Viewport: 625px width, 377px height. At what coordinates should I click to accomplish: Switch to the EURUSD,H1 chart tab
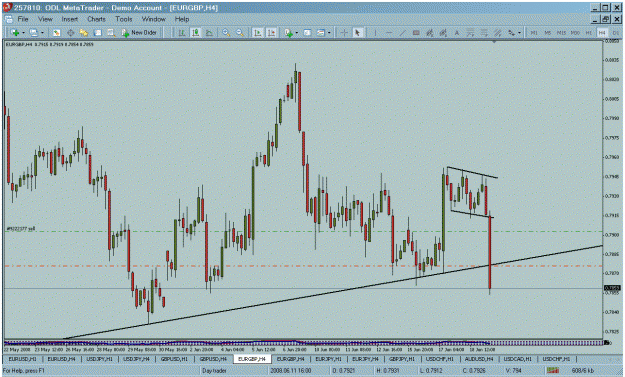[x=22, y=359]
